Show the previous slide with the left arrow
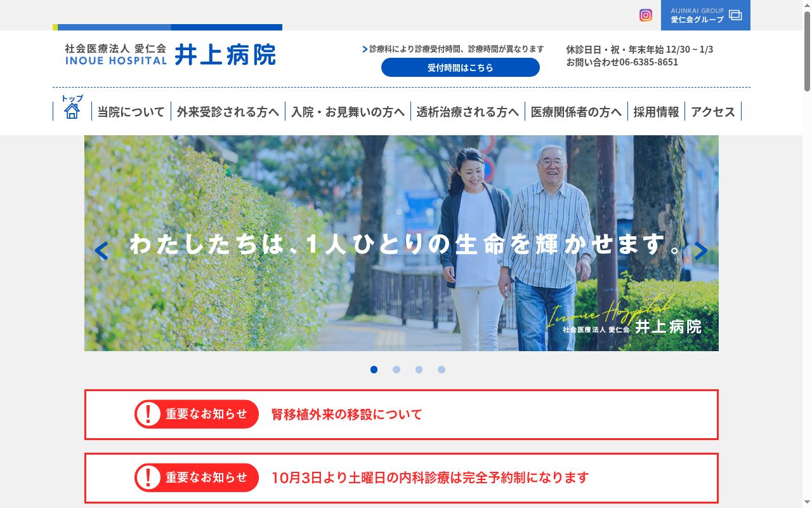Image resolution: width=812 pixels, height=508 pixels. click(101, 251)
